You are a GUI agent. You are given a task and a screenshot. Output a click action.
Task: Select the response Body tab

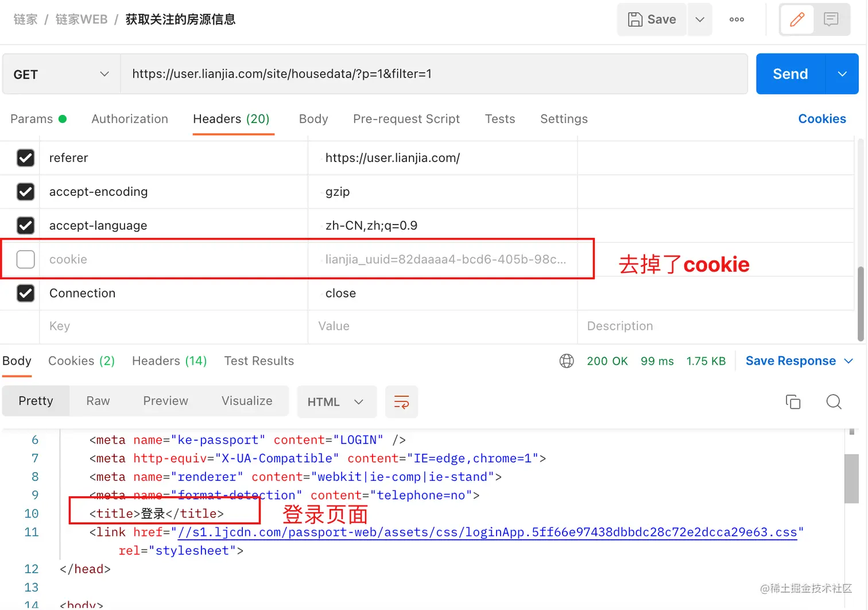click(x=17, y=361)
